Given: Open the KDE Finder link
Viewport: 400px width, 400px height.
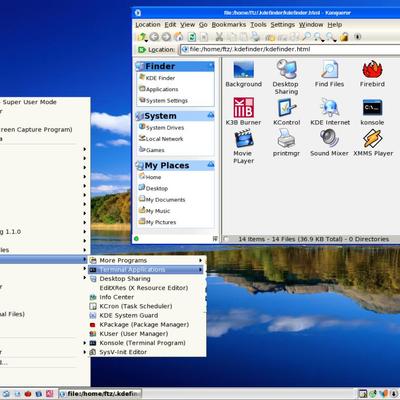Looking at the screenshot, I should tap(160, 78).
